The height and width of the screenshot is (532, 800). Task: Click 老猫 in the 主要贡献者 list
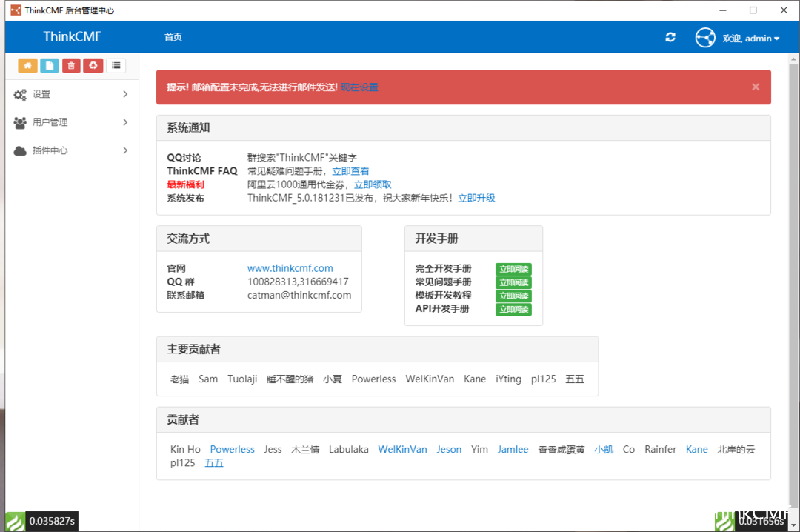[x=179, y=379]
